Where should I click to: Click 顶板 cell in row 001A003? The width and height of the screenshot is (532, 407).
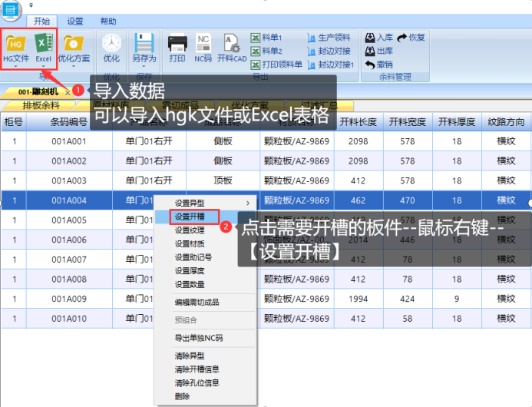[x=223, y=180]
